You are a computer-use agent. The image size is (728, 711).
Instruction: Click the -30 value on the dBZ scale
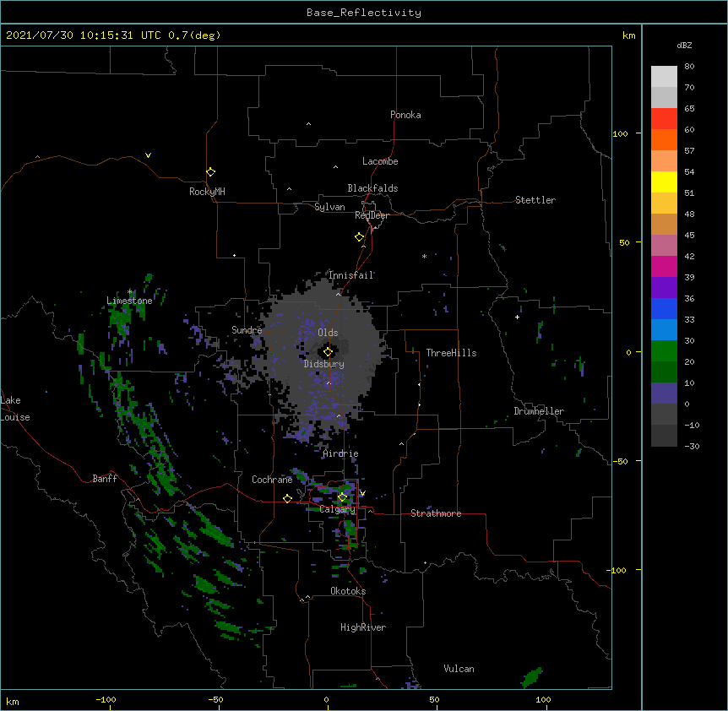pos(692,447)
